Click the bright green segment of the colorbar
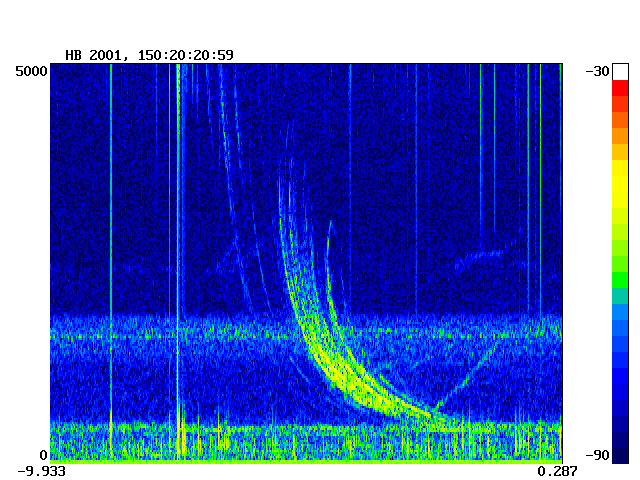The height and width of the screenshot is (480, 640). point(620,280)
